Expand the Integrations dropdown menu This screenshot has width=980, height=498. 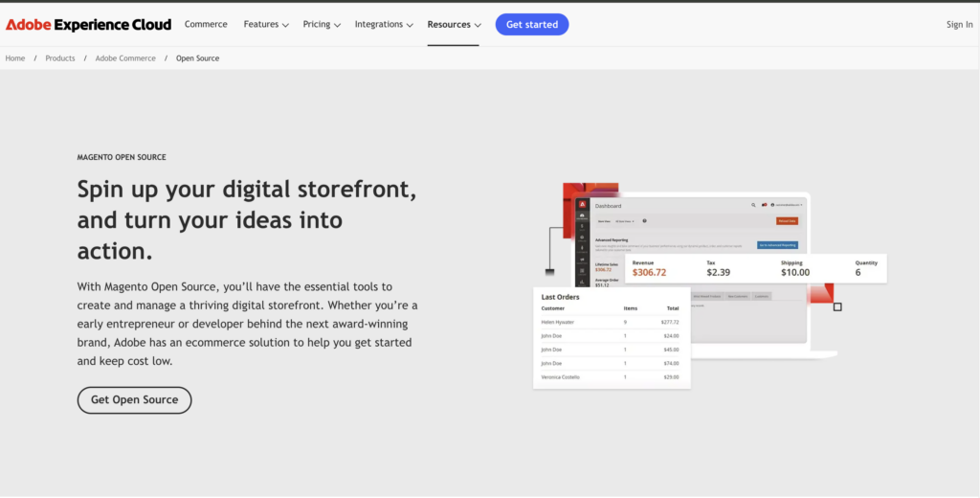point(385,24)
